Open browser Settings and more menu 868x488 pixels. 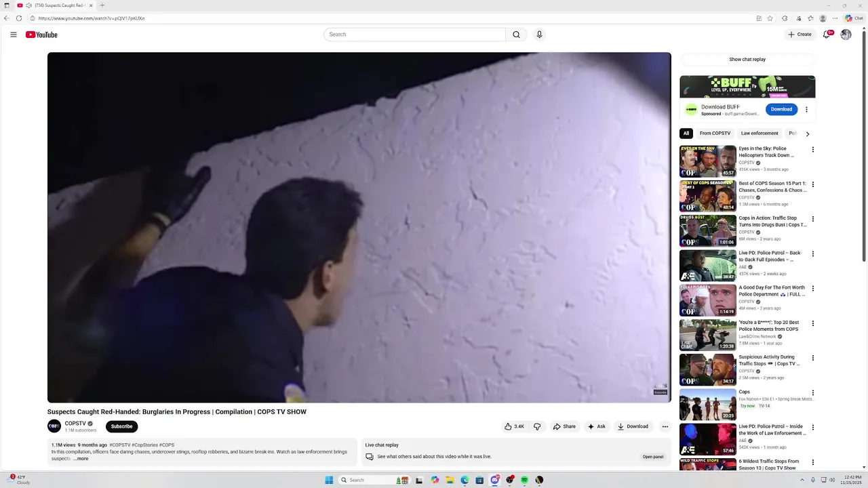pos(835,18)
